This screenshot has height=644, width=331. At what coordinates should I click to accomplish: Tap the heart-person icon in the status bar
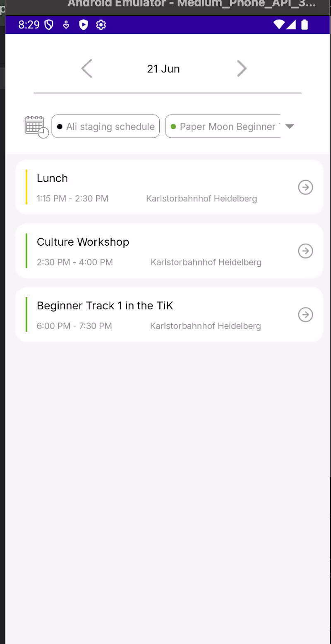pyautogui.click(x=66, y=25)
